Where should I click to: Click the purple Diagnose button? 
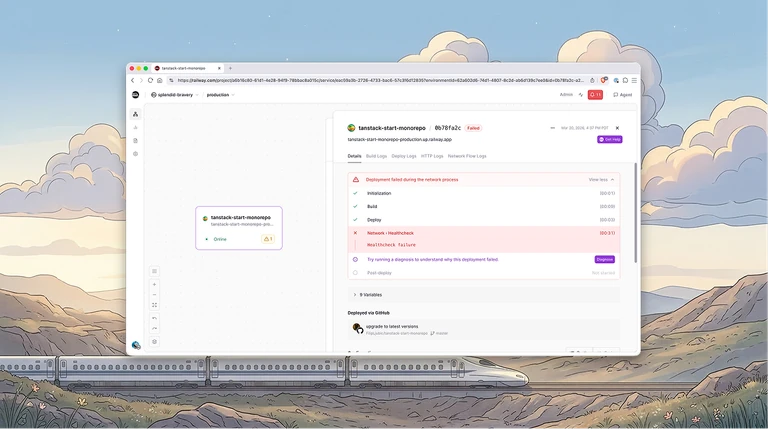click(604, 260)
